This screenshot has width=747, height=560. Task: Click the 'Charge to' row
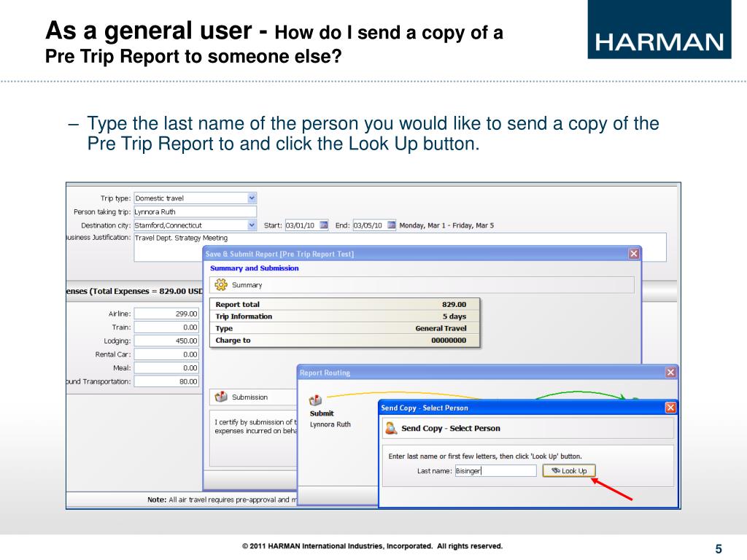tap(344, 340)
